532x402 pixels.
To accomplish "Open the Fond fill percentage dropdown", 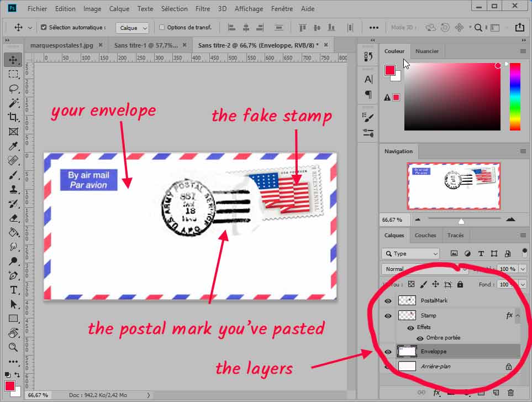I will coord(523,285).
